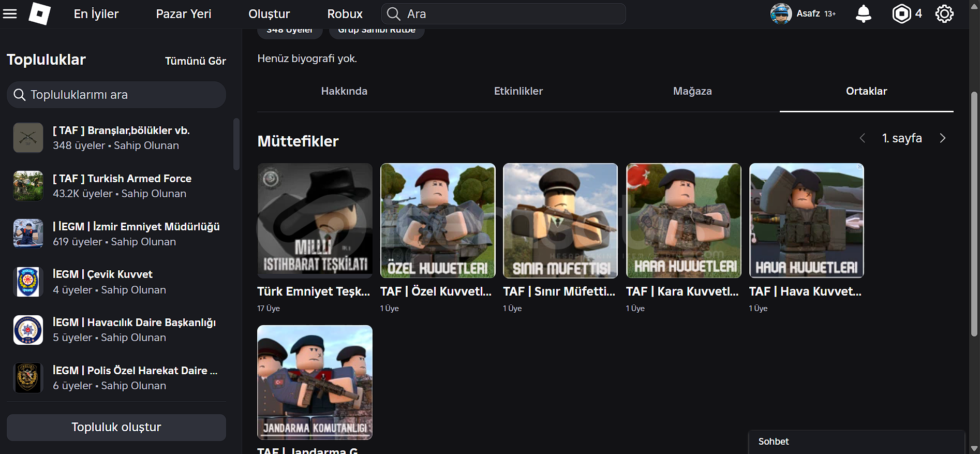
Task: Open the Jandarma Komutanlığı ally thumbnail
Action: coord(315,383)
